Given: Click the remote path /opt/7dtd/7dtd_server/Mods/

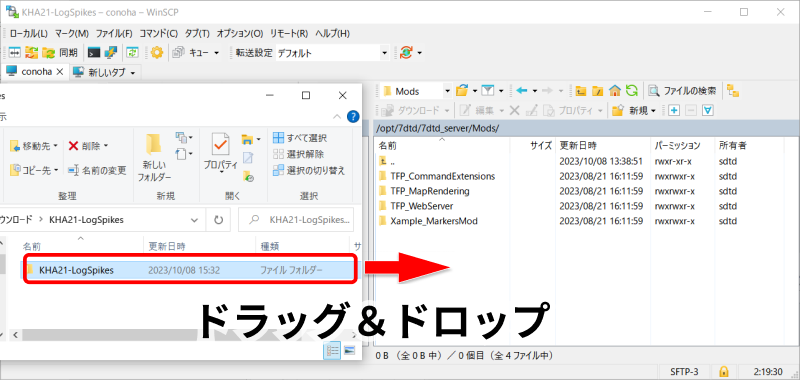Looking at the screenshot, I should click(x=437, y=128).
